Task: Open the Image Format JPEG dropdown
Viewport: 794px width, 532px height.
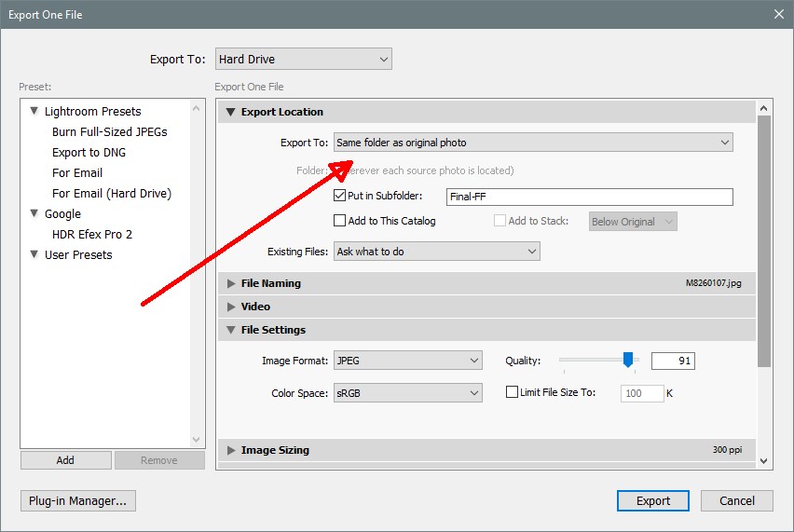Action: [407, 361]
